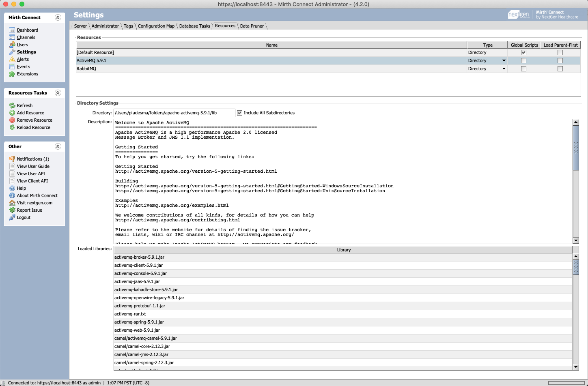Screen dimensions: 588x386
Task: Select activemq-kahadb-store-5.9.1.jar row
Action: click(x=343, y=289)
